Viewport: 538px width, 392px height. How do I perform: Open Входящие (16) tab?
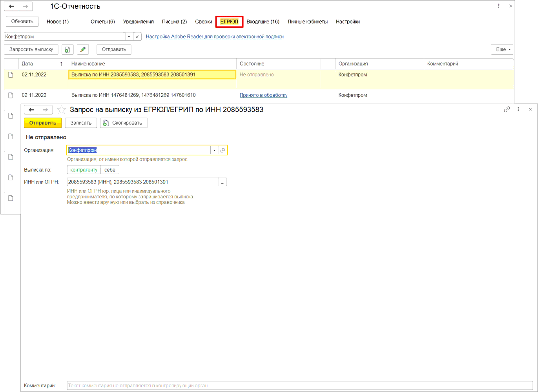pos(263,22)
